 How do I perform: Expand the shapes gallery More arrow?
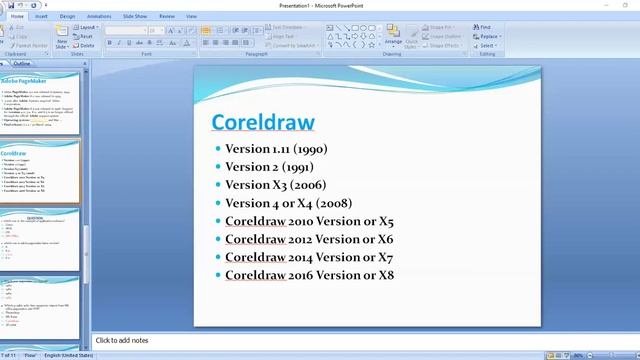380,45
